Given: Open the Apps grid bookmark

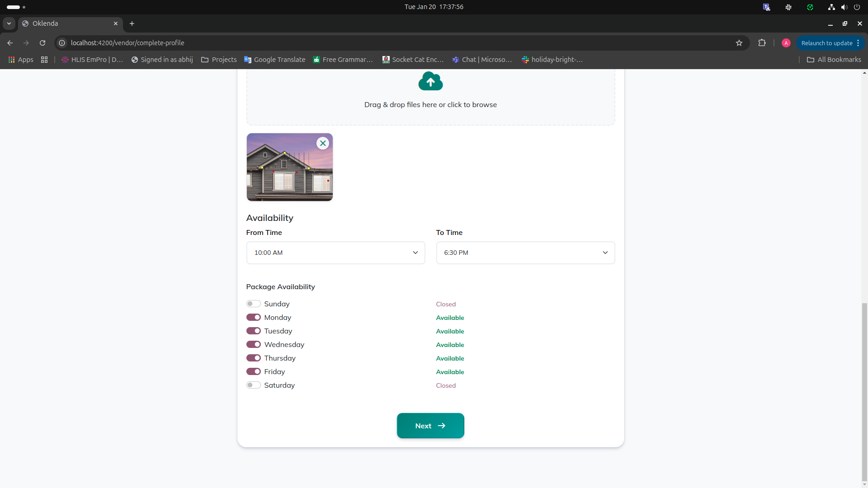Looking at the screenshot, I should (x=21, y=60).
